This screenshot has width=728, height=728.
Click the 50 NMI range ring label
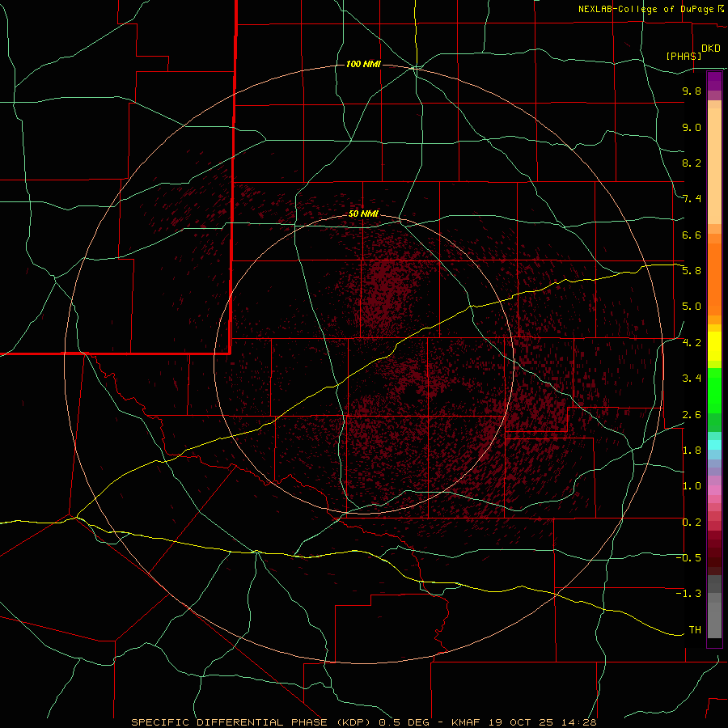[363, 214]
